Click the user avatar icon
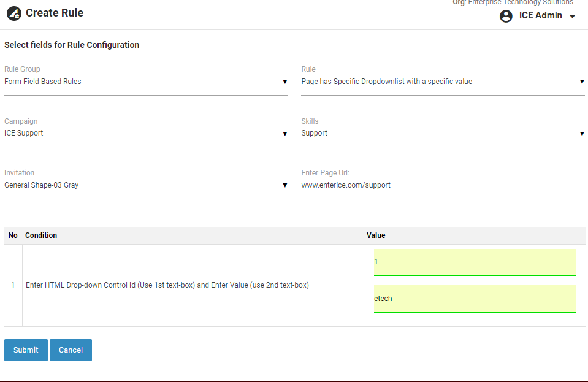This screenshot has width=588, height=382. pyautogui.click(x=506, y=16)
